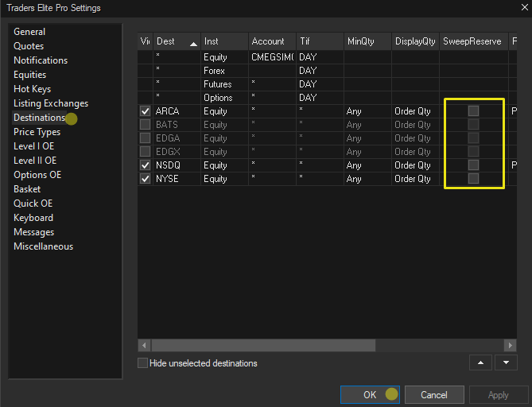Screen dimensions: 532x407
Task: Toggle SweepReserve for EDGA row
Action: [x=473, y=138]
